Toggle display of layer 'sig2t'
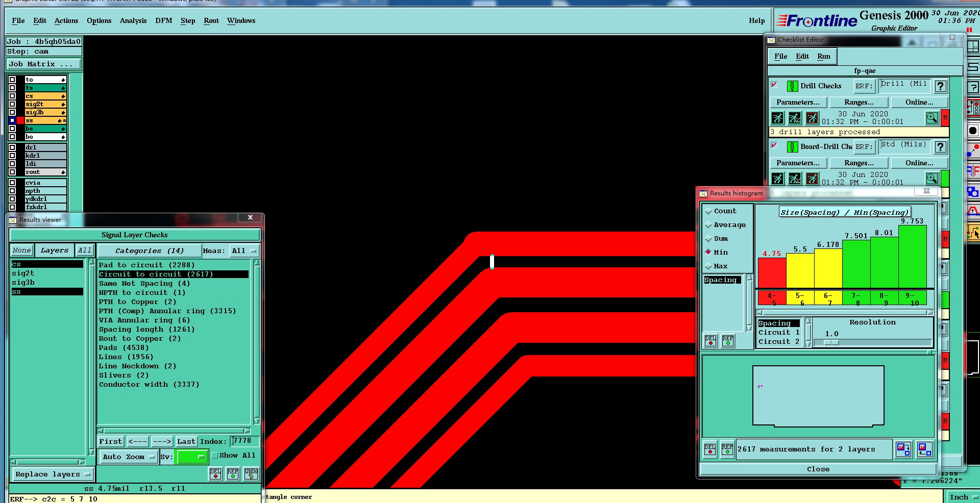The image size is (980, 503). click(x=12, y=104)
